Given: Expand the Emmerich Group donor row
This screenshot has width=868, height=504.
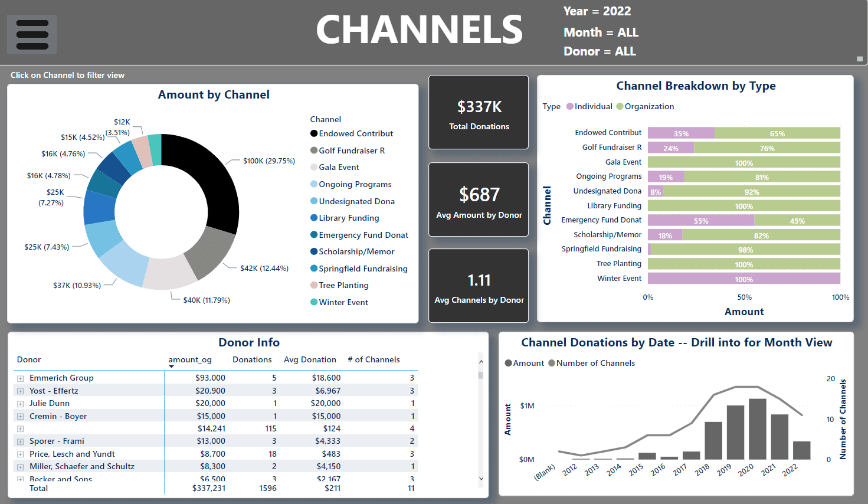Looking at the screenshot, I should tap(20, 378).
